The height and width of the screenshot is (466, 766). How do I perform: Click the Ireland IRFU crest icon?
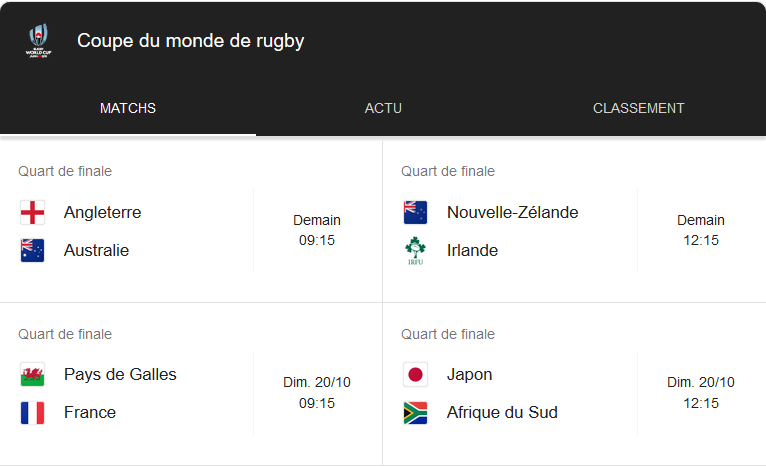[415, 251]
